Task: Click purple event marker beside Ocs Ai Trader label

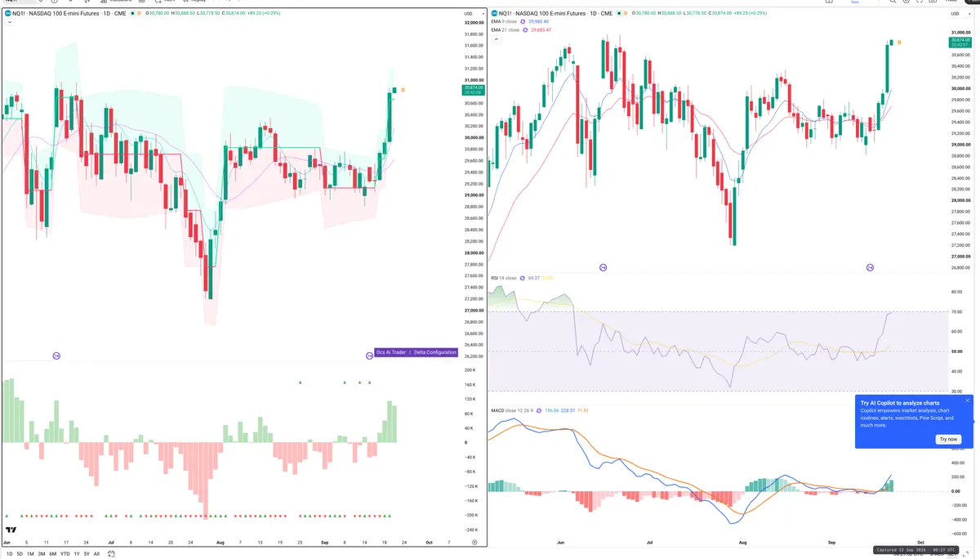Action: (x=369, y=356)
